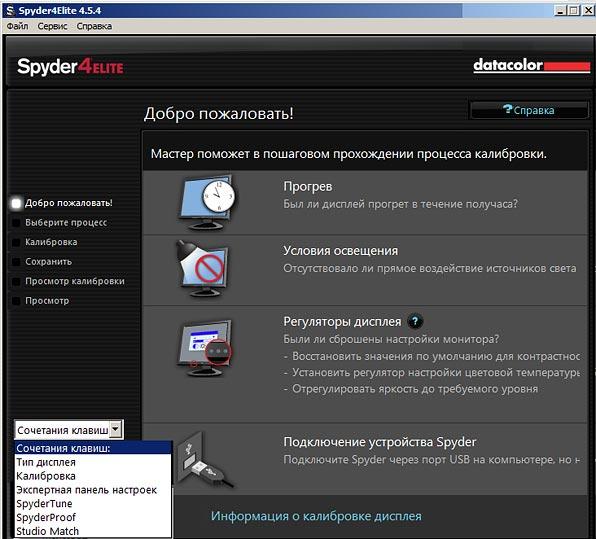Select the Добро пожаловать! step indicator

pyautogui.click(x=63, y=203)
